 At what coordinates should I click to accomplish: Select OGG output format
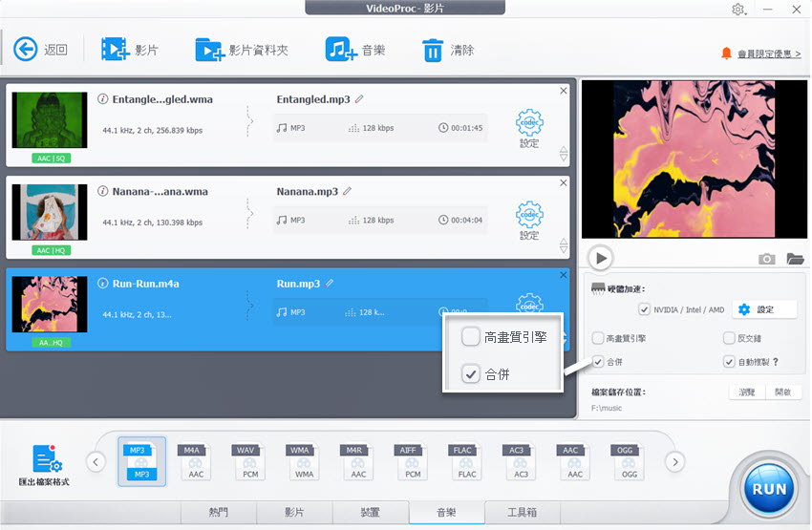pos(629,461)
